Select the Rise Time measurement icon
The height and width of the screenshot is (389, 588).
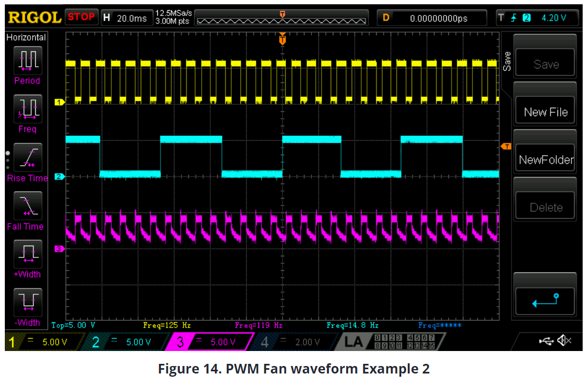click(28, 157)
